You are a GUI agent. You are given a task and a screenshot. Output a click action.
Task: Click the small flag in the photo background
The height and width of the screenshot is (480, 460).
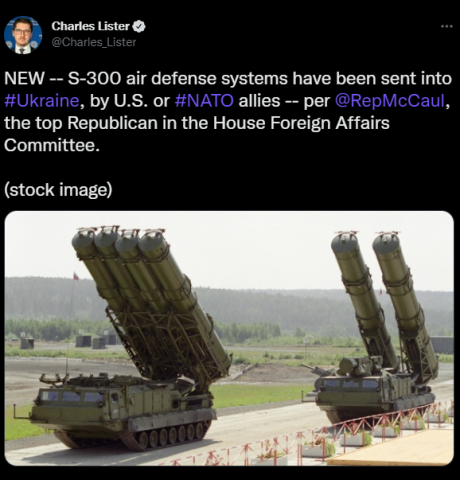[x=76, y=276]
